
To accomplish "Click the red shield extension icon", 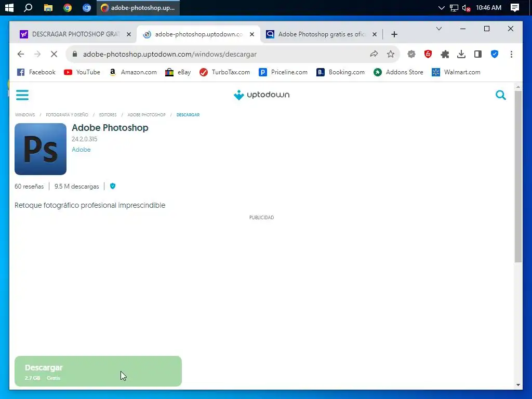I will point(428,54).
